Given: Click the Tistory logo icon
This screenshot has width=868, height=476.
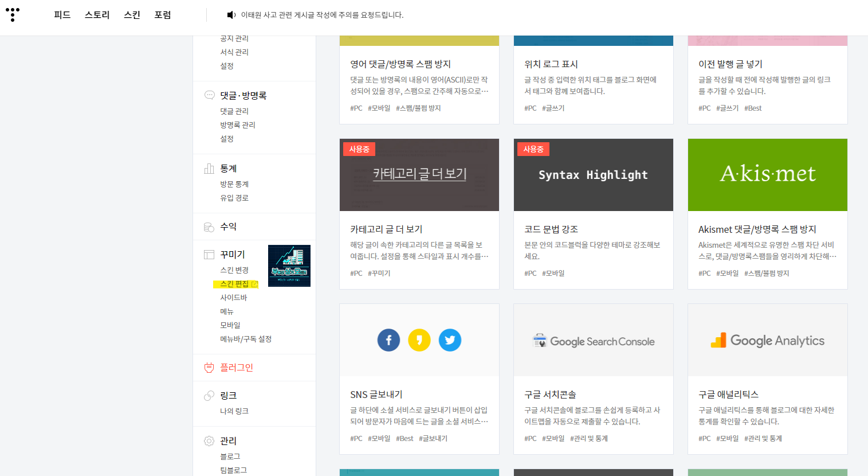Looking at the screenshot, I should (x=13, y=14).
